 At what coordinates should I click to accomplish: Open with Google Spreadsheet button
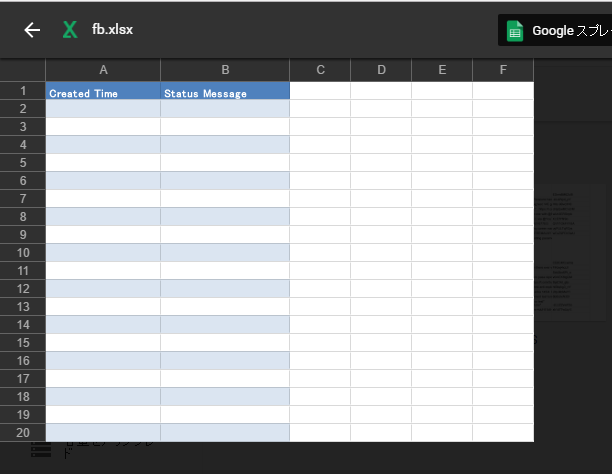tap(555, 30)
